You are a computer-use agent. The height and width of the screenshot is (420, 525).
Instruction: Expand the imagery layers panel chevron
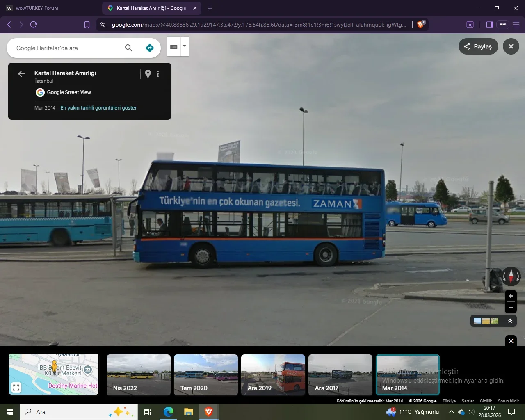click(510, 321)
